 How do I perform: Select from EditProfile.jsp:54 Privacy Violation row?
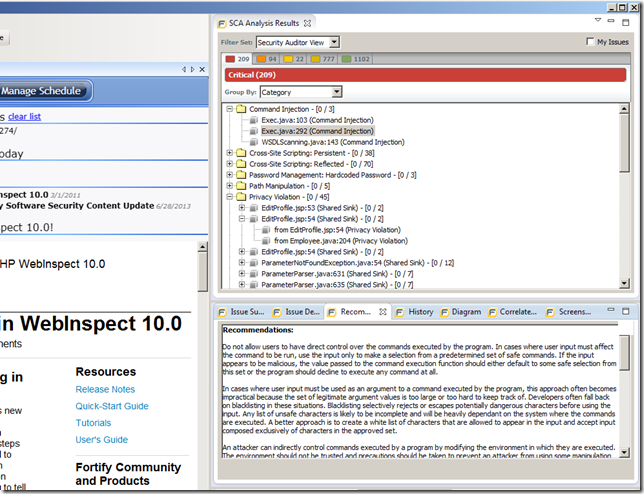coord(337,230)
